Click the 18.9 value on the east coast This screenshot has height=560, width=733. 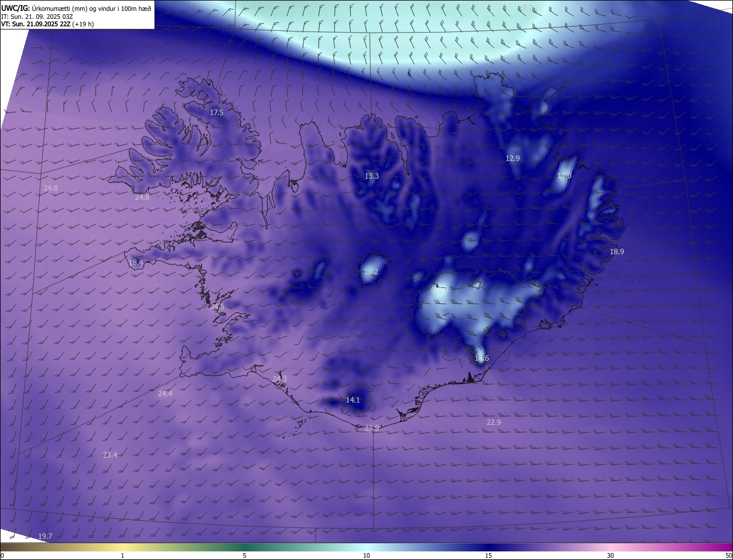(x=617, y=252)
